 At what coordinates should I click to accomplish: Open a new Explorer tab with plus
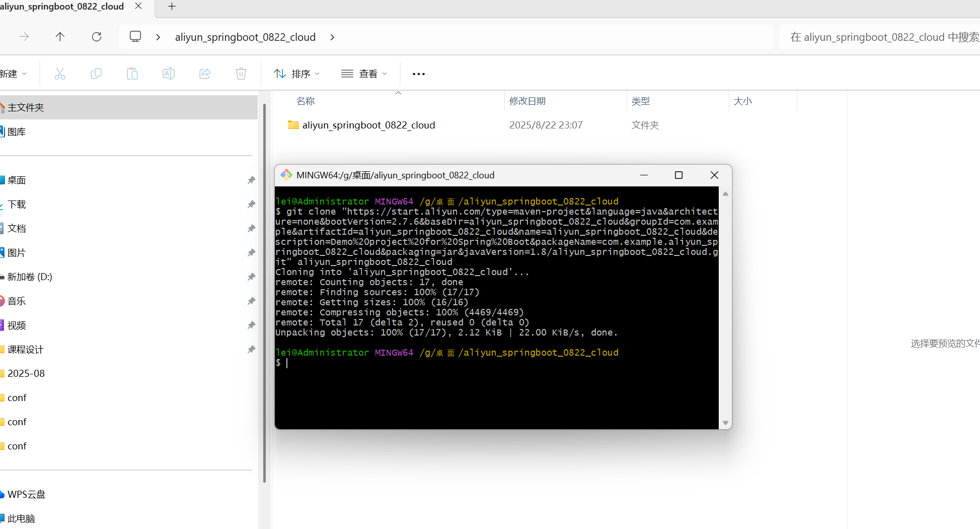coord(172,7)
